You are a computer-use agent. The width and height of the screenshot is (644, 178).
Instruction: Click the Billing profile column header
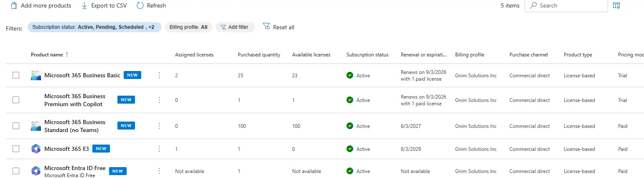click(x=470, y=55)
